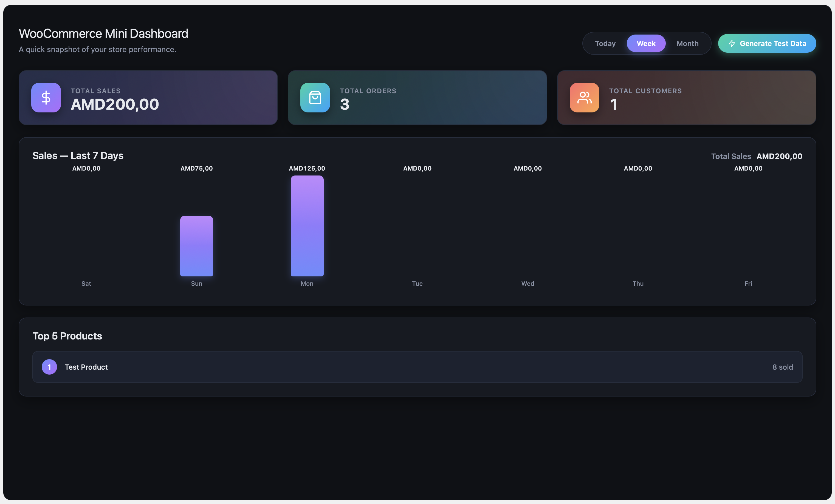Click the dollar sign Total Sales icon

pos(46,98)
